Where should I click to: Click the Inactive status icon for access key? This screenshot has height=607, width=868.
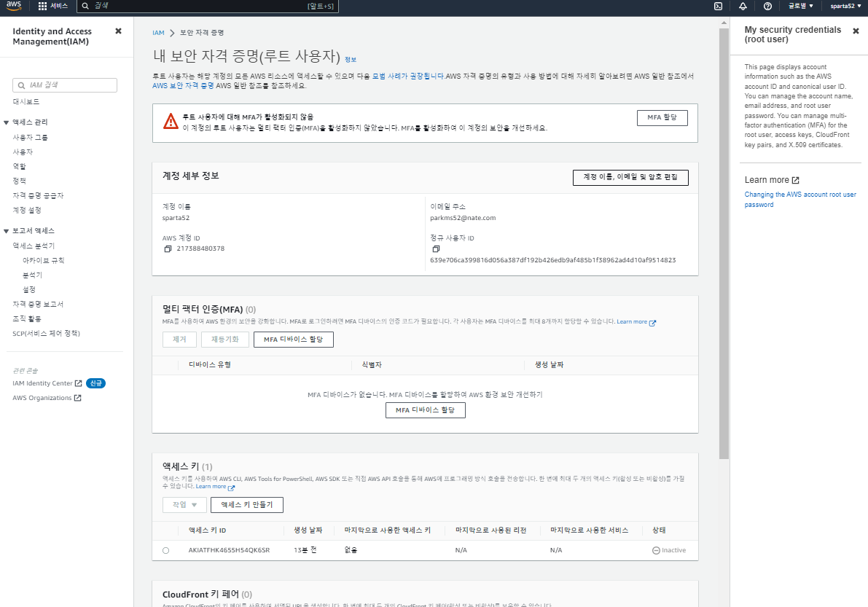(656, 551)
